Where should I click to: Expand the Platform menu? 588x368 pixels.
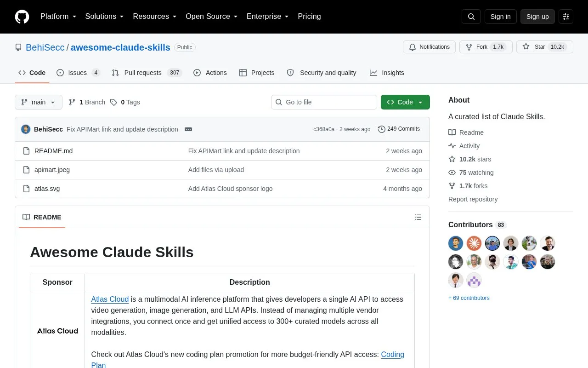[58, 17]
